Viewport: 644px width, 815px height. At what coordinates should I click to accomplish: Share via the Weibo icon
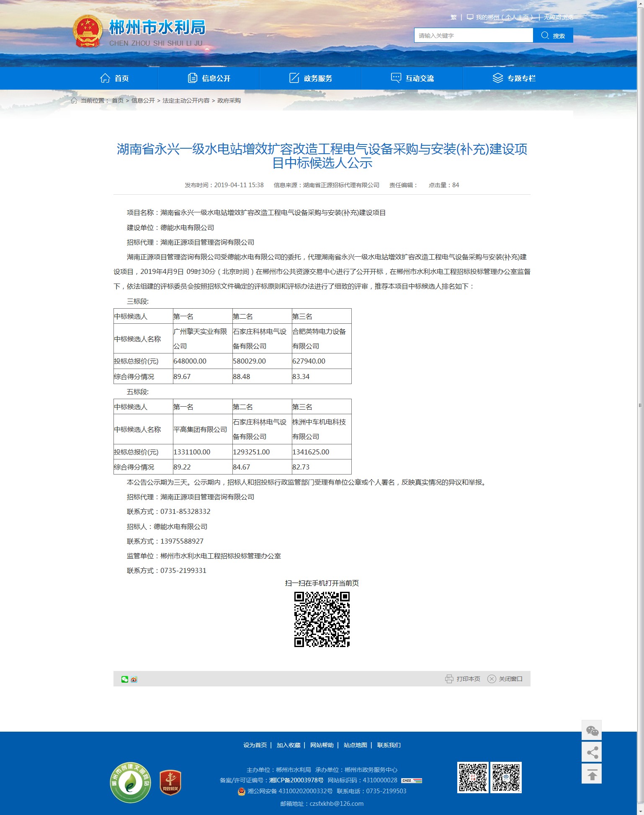click(x=134, y=679)
